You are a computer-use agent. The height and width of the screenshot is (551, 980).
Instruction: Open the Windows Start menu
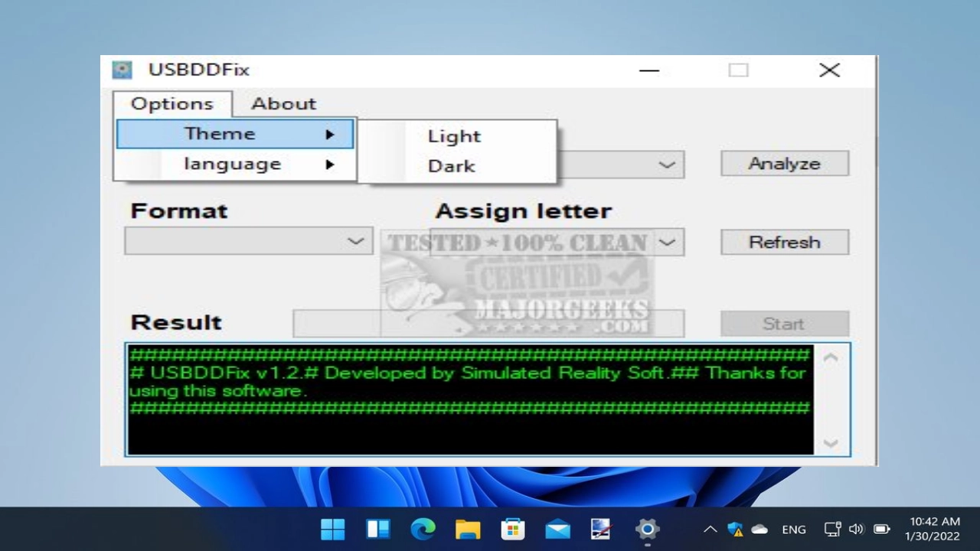click(333, 529)
